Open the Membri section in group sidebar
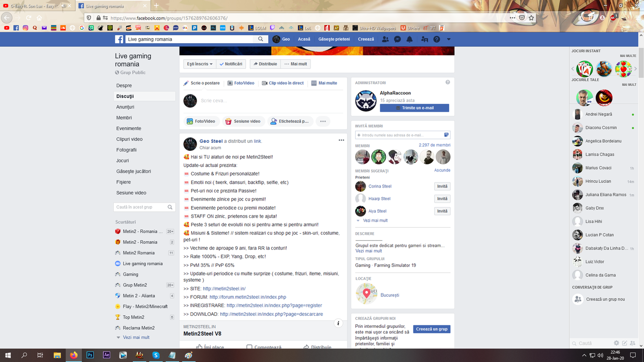The height and width of the screenshot is (362, 644). (x=124, y=118)
